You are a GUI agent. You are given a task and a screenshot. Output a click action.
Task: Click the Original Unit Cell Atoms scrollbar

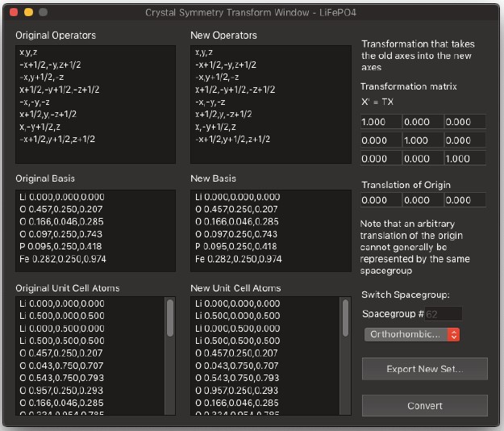pyautogui.click(x=169, y=319)
